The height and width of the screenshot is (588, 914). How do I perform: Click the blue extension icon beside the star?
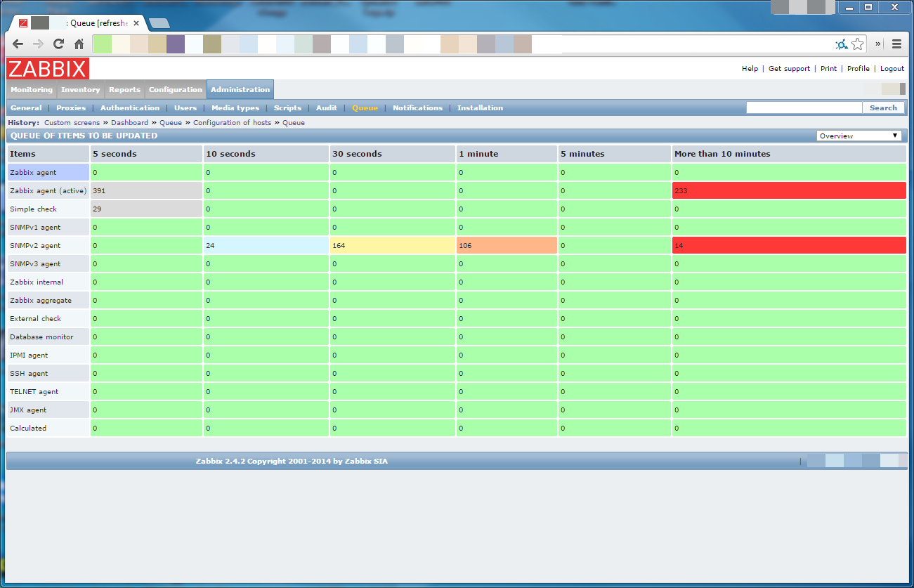(841, 44)
